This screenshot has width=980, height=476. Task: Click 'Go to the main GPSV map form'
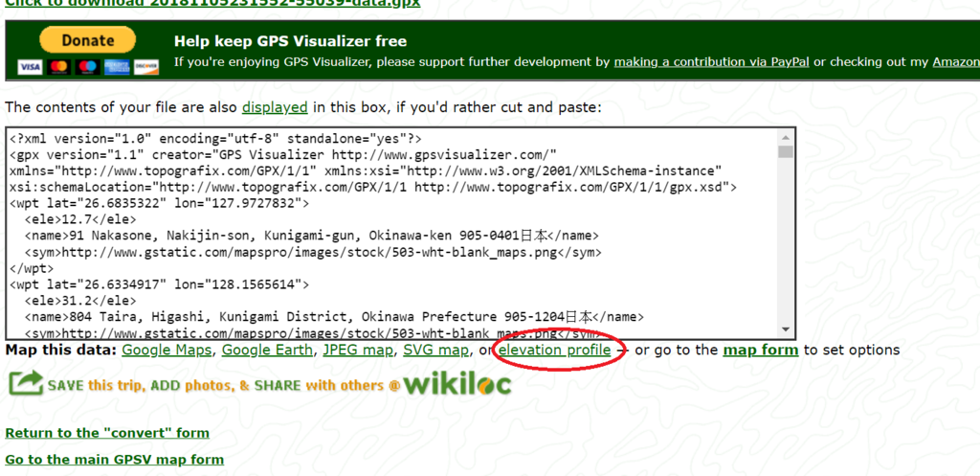115,460
